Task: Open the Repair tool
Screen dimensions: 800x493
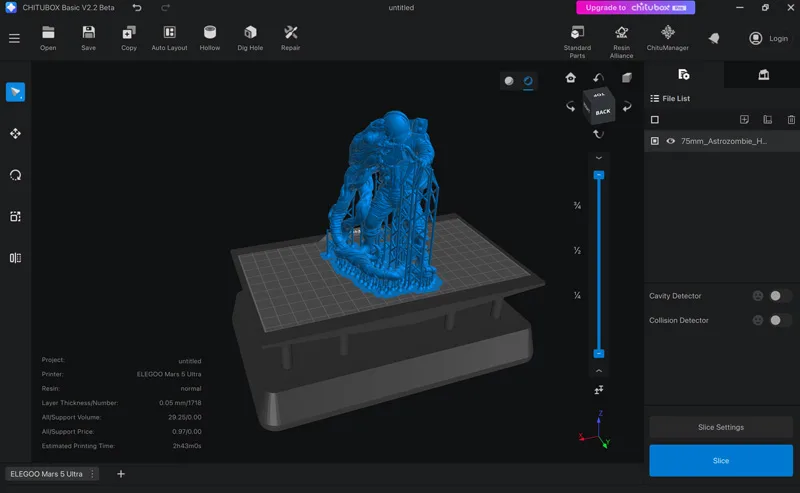Action: tap(290, 38)
